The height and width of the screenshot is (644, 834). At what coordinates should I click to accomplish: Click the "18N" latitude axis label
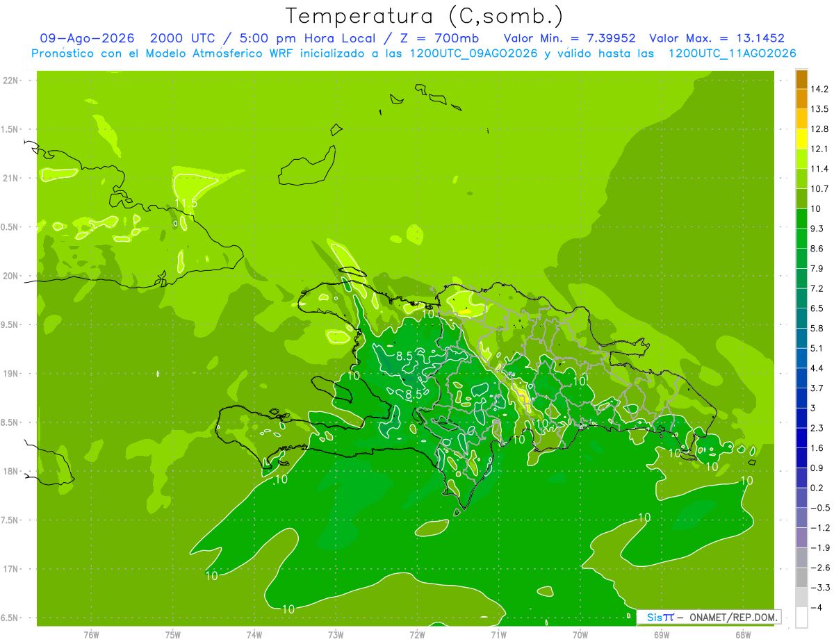[x=10, y=471]
